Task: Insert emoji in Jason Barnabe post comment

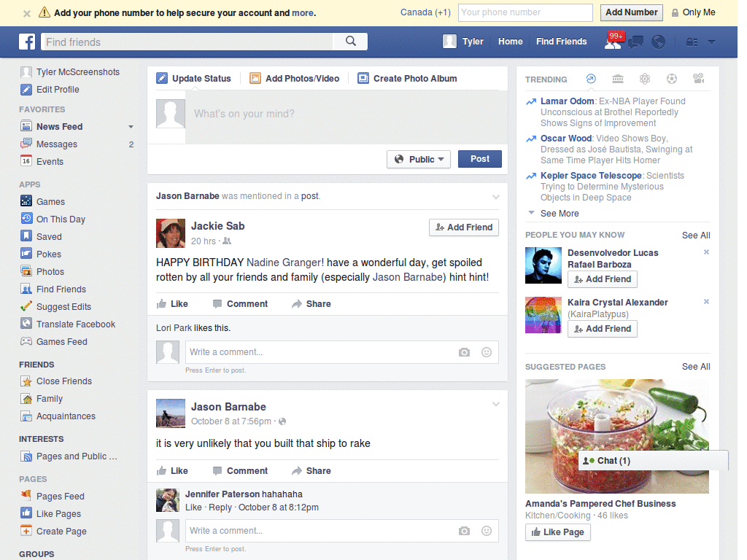Action: click(x=487, y=531)
